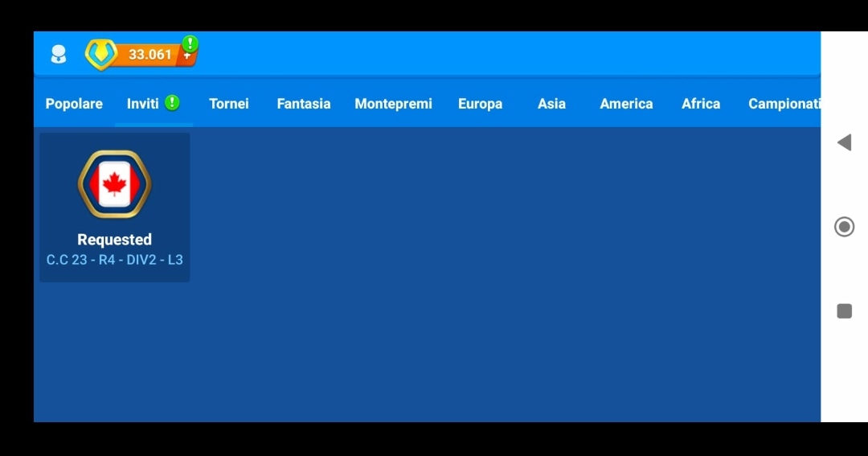Tap the green alert badge above coins
868x456 pixels.
tap(190, 43)
